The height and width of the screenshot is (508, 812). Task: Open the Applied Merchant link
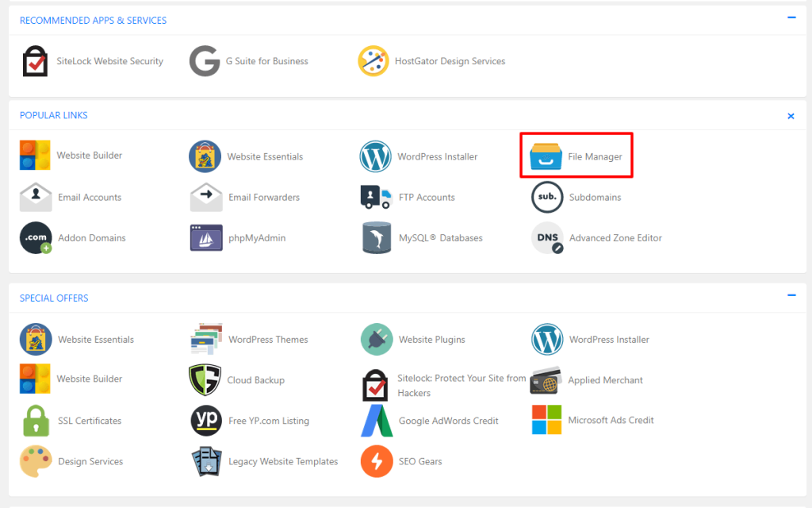pyautogui.click(x=605, y=380)
